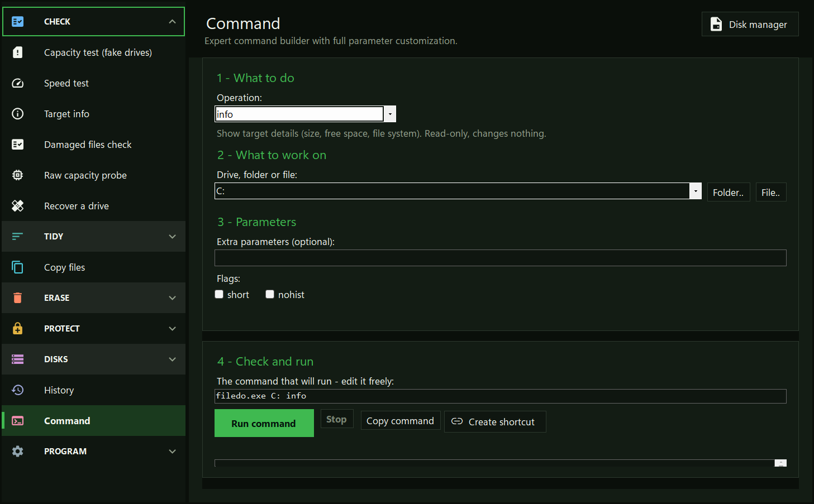
Task: Click the File.. browse button
Action: tap(771, 192)
